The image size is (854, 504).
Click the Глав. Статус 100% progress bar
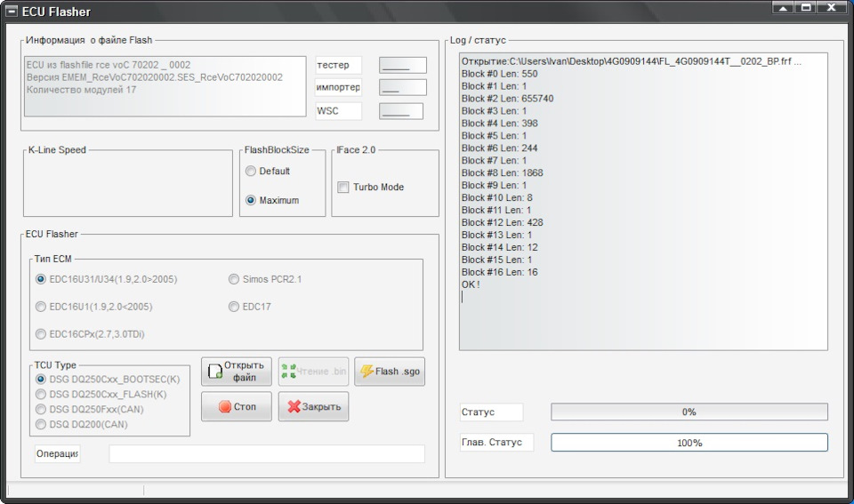click(689, 443)
